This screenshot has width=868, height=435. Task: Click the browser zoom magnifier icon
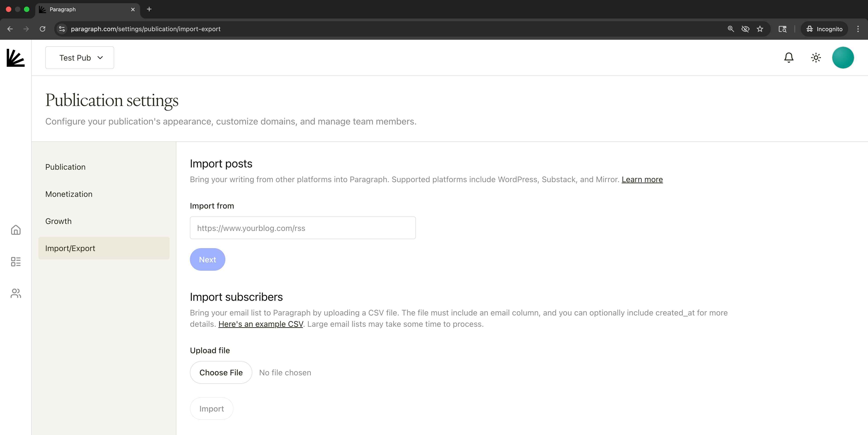click(x=731, y=29)
